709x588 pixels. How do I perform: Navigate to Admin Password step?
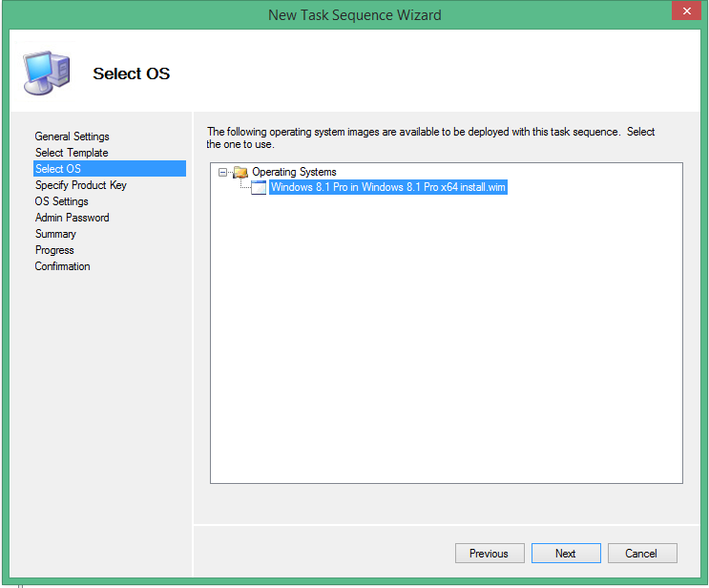coord(73,218)
